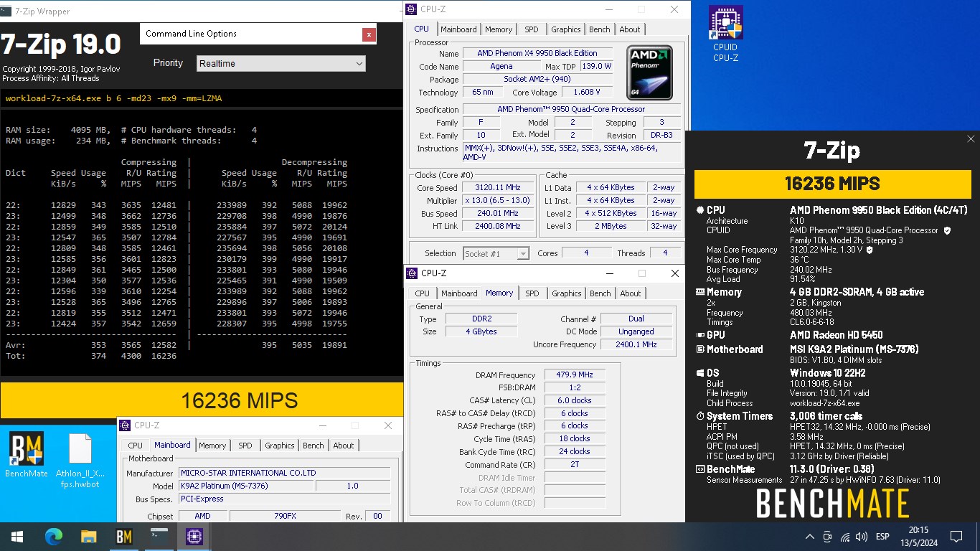Open the volume tray icon

[x=862, y=537]
